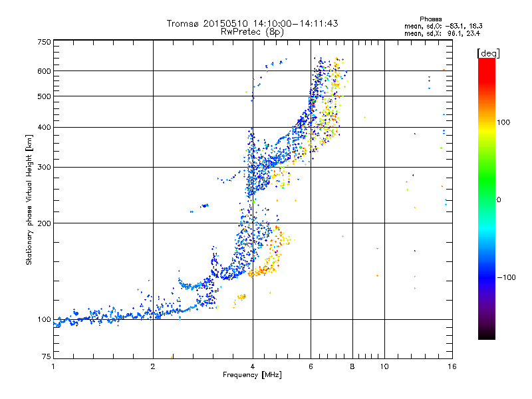
Task: Click the y-axis tick label '200'
Action: coord(44,223)
